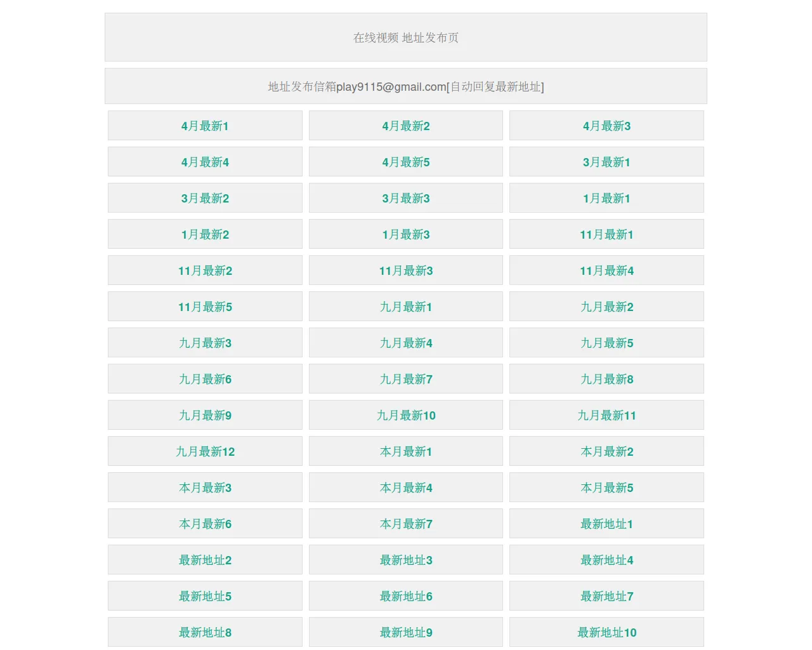Open the 1月最新2 link
This screenshot has width=812, height=650.
pos(205,234)
